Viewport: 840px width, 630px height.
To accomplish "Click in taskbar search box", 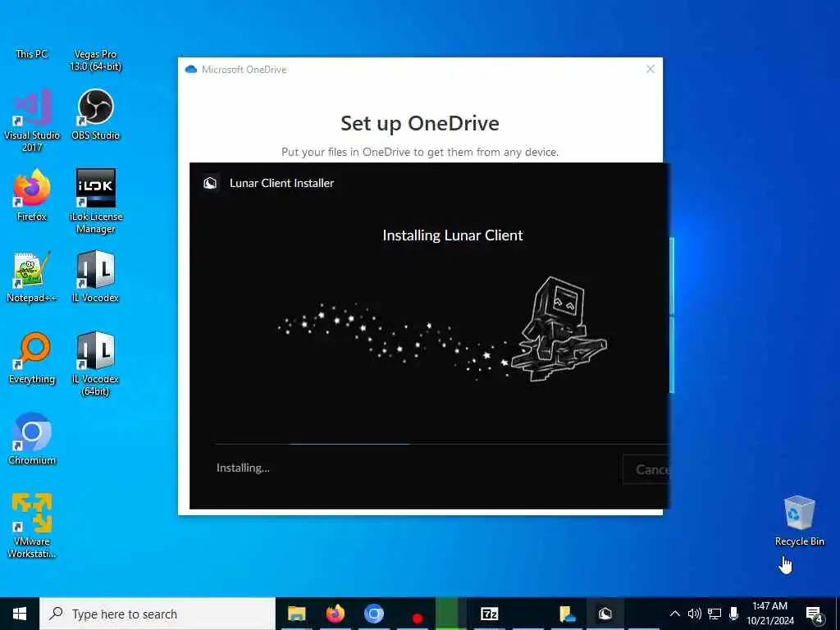I will (x=157, y=614).
